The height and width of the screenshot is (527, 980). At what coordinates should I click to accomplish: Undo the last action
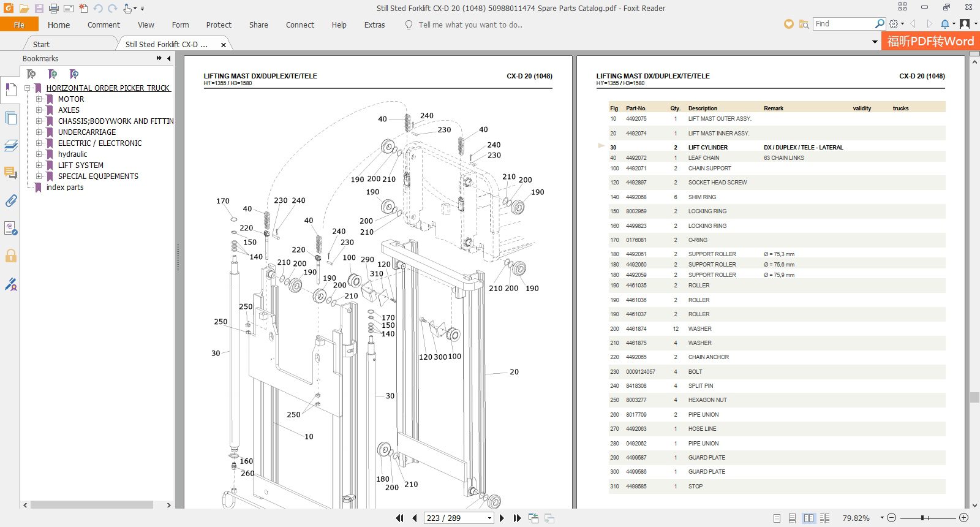[x=98, y=9]
